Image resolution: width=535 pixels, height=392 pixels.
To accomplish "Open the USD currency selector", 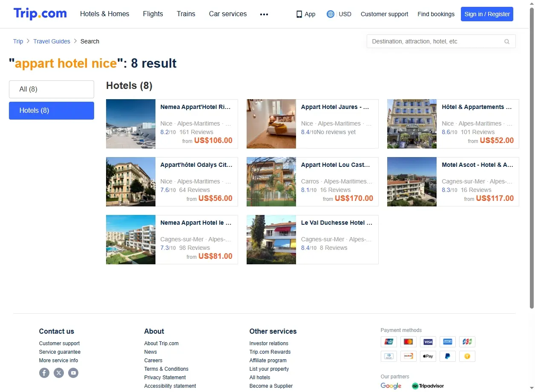I will click(345, 14).
